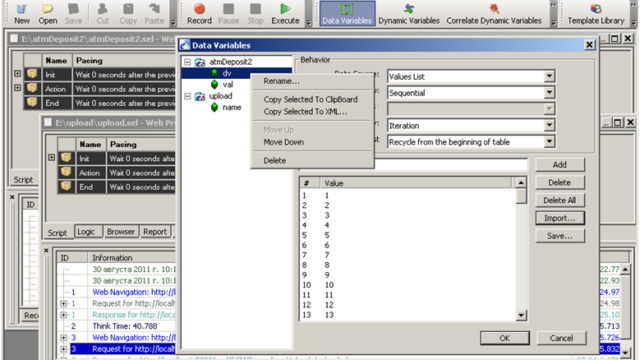
Task: Click the values list scroll down arrow
Action: pos(521,315)
